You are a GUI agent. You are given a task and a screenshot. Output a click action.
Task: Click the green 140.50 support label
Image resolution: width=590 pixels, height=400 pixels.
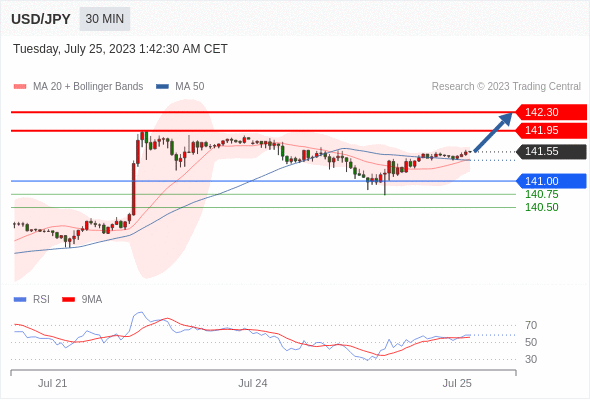pos(541,207)
